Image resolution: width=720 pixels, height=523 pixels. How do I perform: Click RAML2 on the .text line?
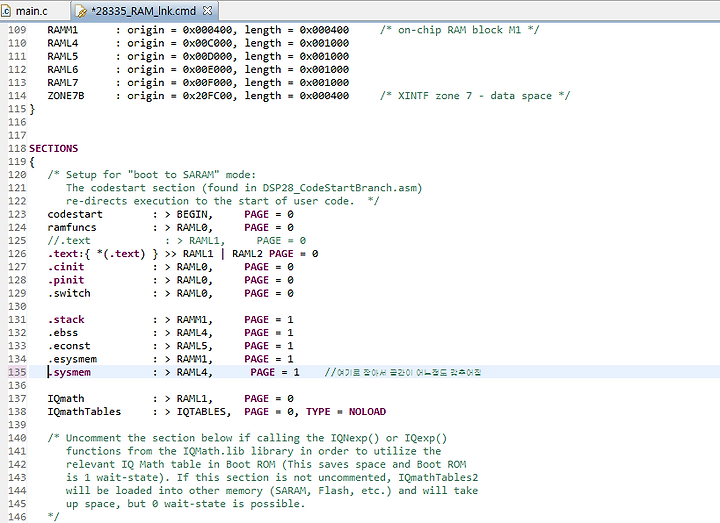[x=248, y=254]
